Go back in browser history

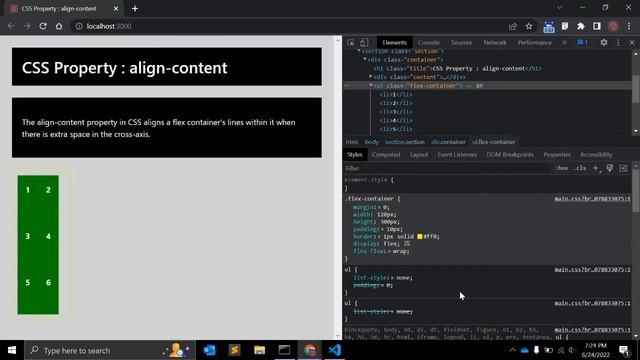(x=11, y=26)
